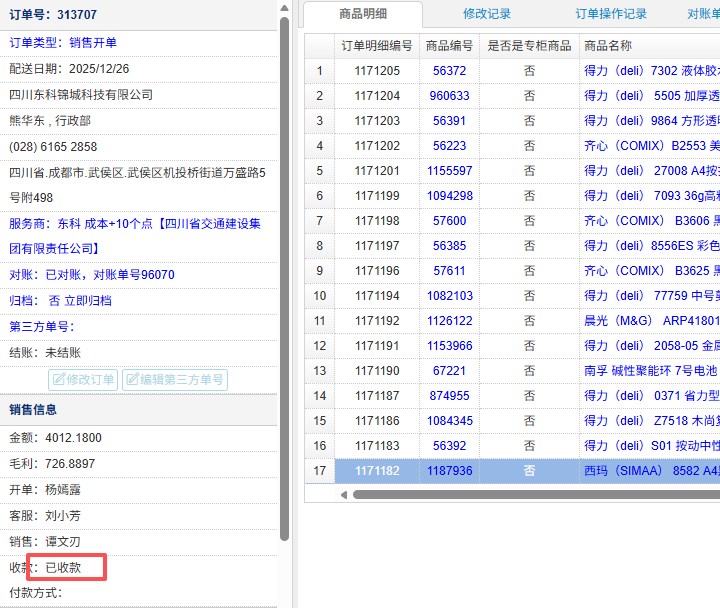Click the 商品编号 column header
This screenshot has width=720, height=608.
coord(449,46)
